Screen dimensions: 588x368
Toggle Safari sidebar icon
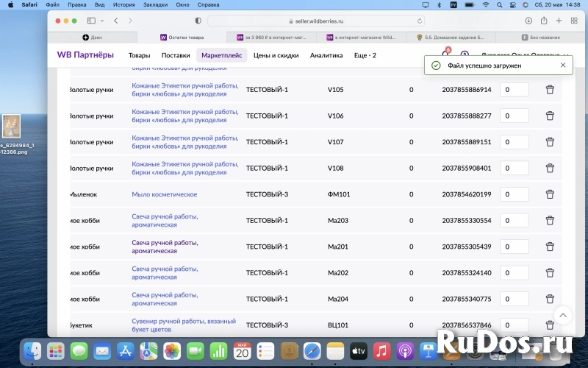91,21
